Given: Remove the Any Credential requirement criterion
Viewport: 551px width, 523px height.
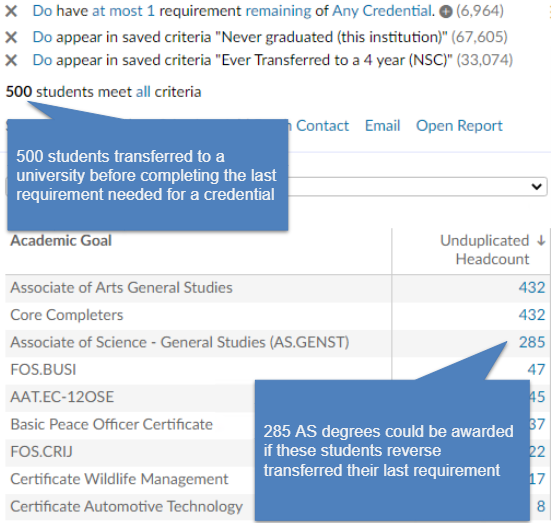Looking at the screenshot, I should pyautogui.click(x=11, y=11).
